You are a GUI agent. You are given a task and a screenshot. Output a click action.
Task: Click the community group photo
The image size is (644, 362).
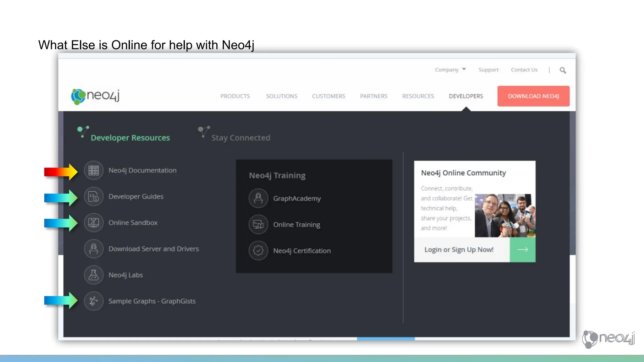coord(505,216)
